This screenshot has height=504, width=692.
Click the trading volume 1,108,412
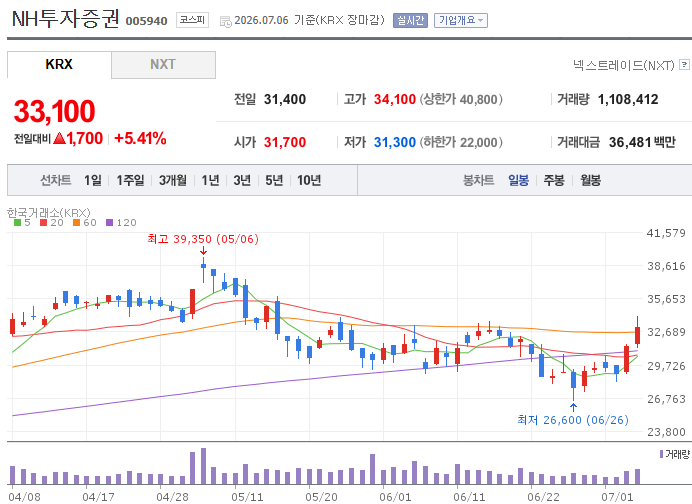click(x=628, y=99)
